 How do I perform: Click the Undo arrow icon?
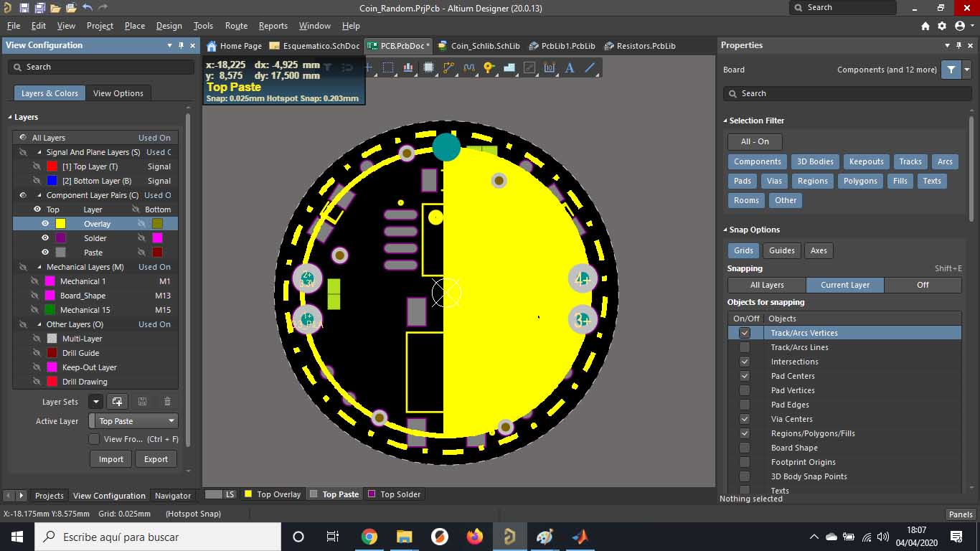point(87,8)
